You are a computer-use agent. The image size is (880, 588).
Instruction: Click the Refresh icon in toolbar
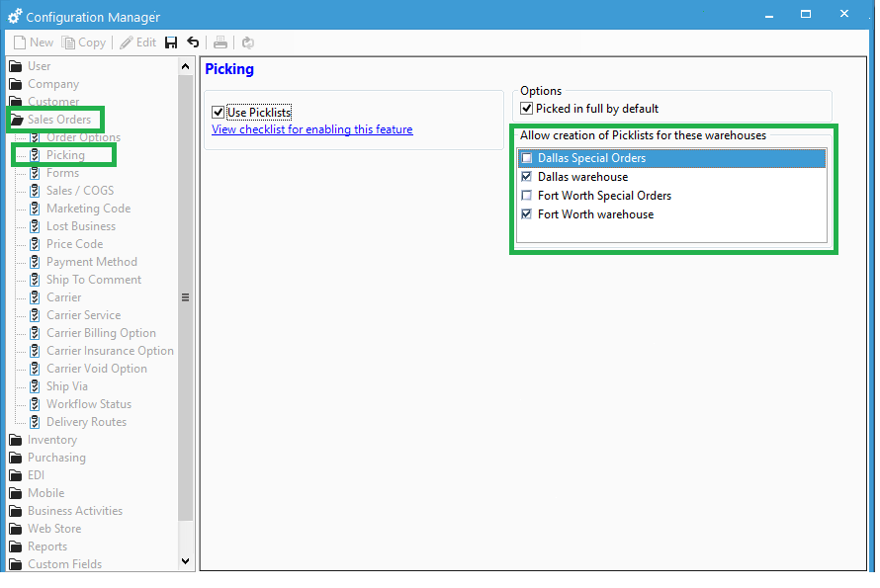click(x=247, y=42)
